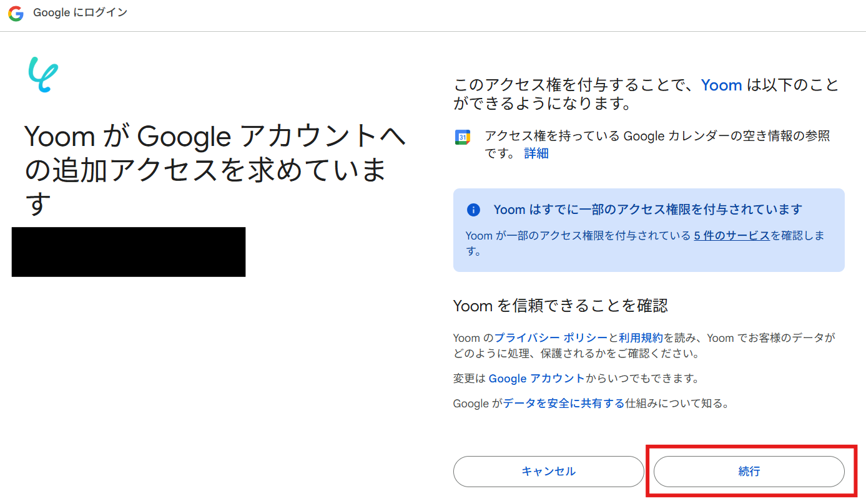The width and height of the screenshot is (866, 504).
Task: Click the Google カレンダーの空き情報の参照 permission text
Action: click(x=657, y=137)
